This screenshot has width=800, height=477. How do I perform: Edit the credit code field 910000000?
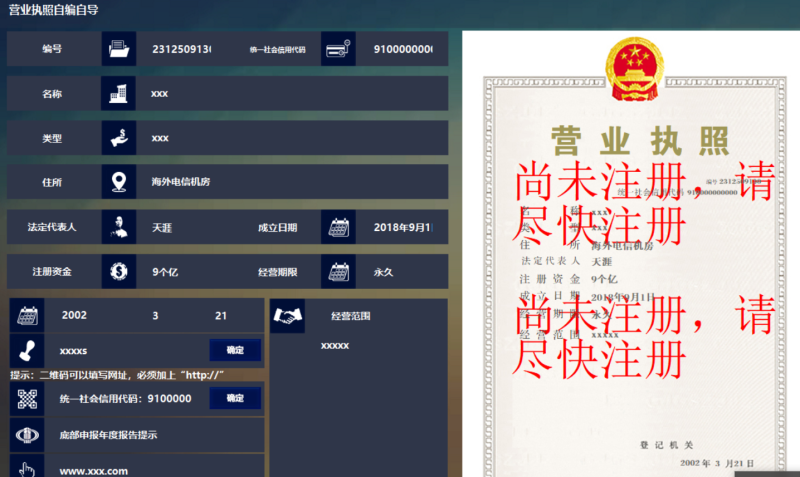pyautogui.click(x=402, y=49)
